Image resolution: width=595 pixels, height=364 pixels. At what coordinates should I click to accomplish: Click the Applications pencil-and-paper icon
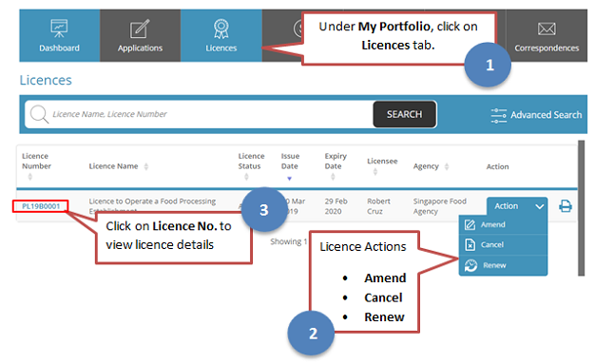pyautogui.click(x=140, y=29)
